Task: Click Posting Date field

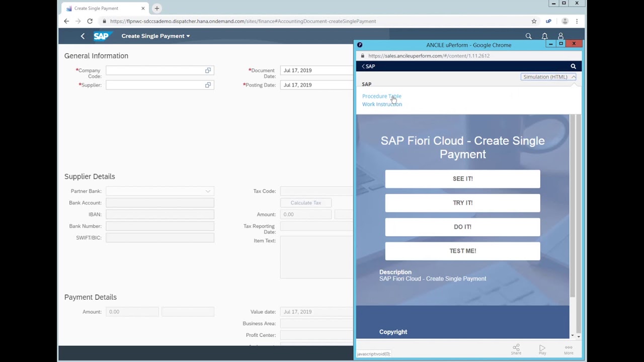Action: tap(316, 85)
